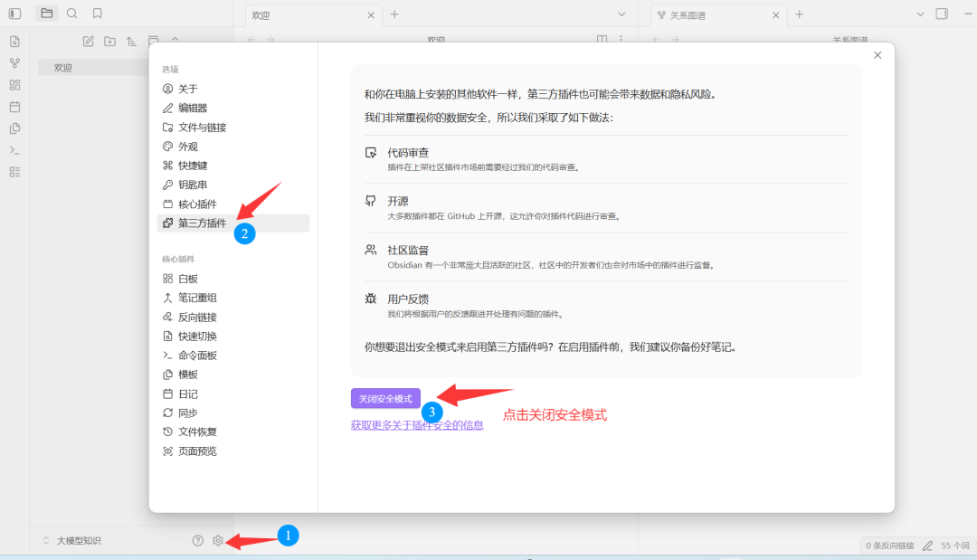Select 第三方插件 in settings sidebar
The image size is (977, 560).
point(233,223)
